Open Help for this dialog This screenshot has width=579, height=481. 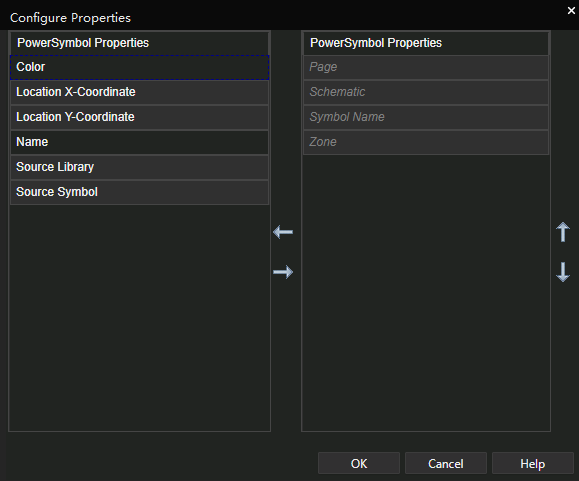point(532,463)
